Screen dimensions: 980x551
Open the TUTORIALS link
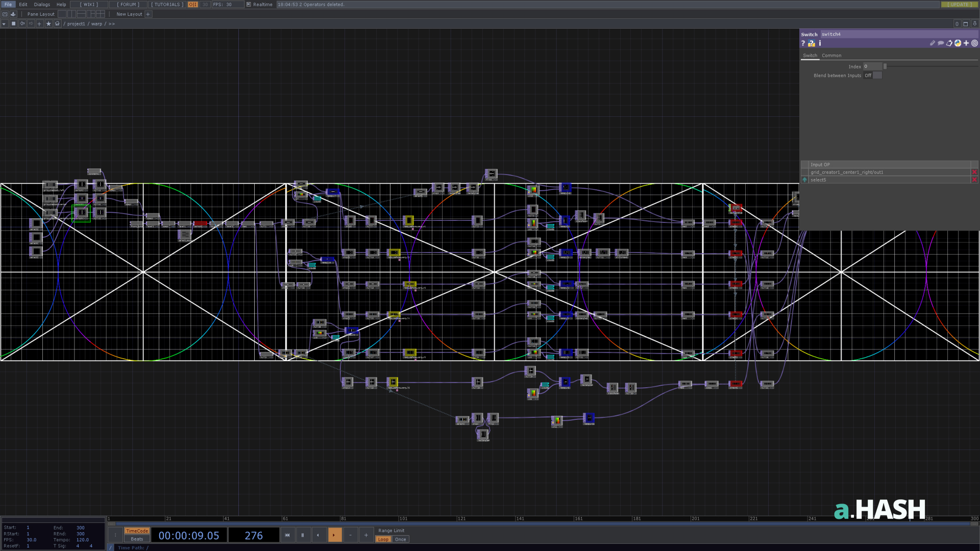coord(167,4)
